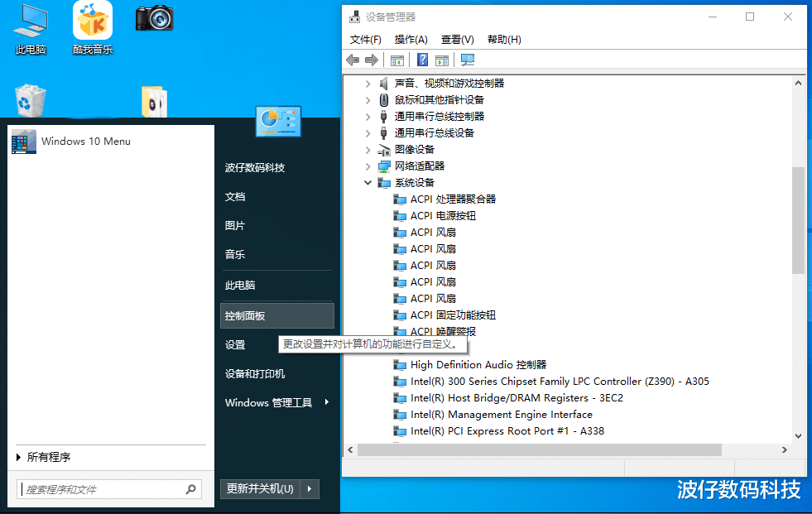
Task: Expand 通用串行总线设备 node
Action: tap(368, 133)
